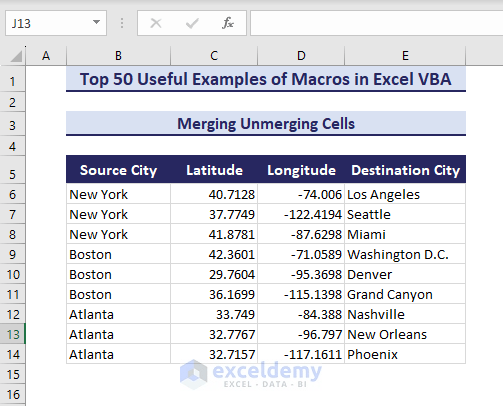Click the 'Merging Unmerging Cells' heading cell
This screenshot has width=503, height=406.
(x=266, y=124)
